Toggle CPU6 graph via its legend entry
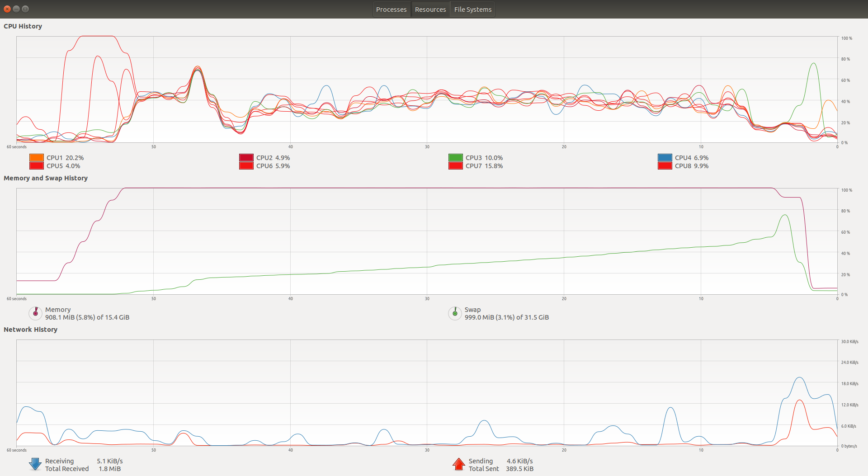Viewport: 868px width, 476px height. (x=245, y=165)
